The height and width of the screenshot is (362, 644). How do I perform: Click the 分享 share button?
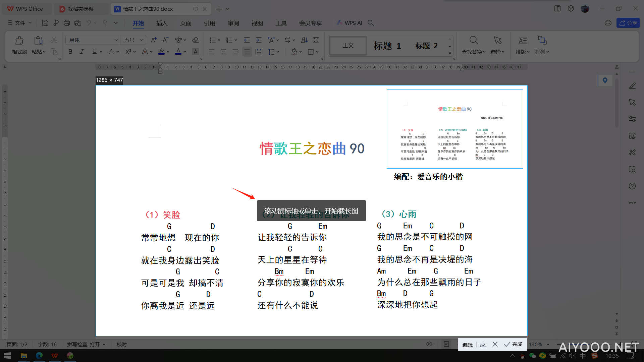(x=628, y=23)
